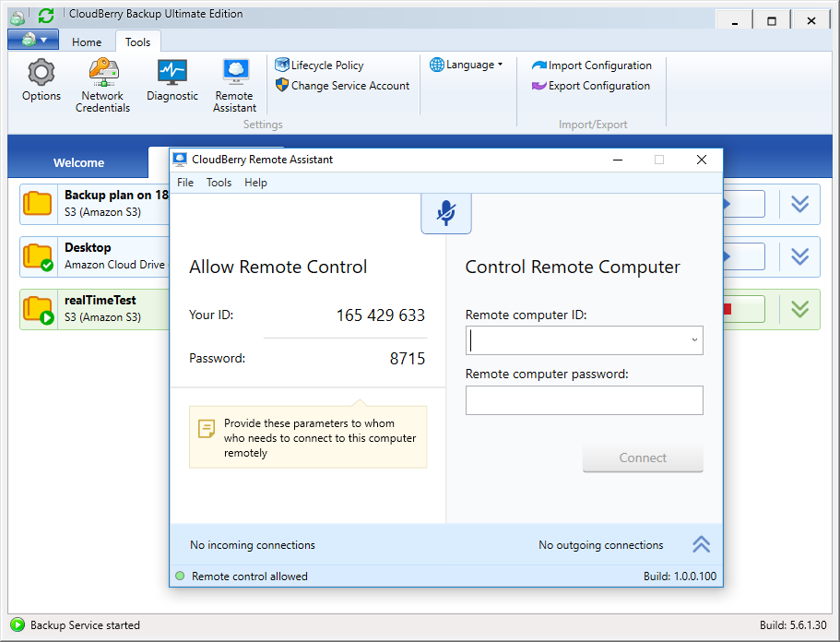Click the Connect button

coord(643,458)
